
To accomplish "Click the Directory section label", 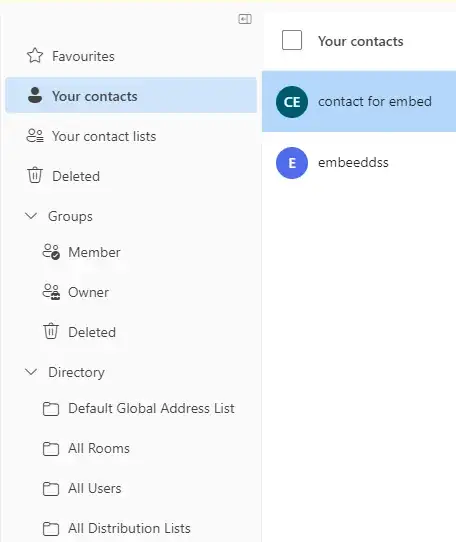I will [76, 372].
